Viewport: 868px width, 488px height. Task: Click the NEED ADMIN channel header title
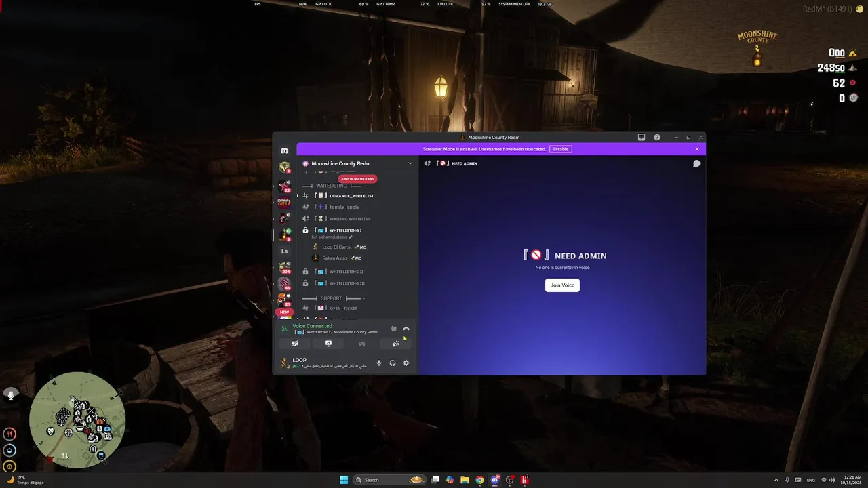click(x=465, y=163)
